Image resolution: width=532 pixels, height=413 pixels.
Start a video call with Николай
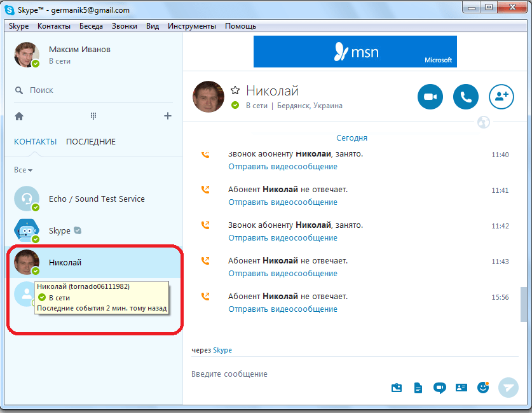[430, 97]
